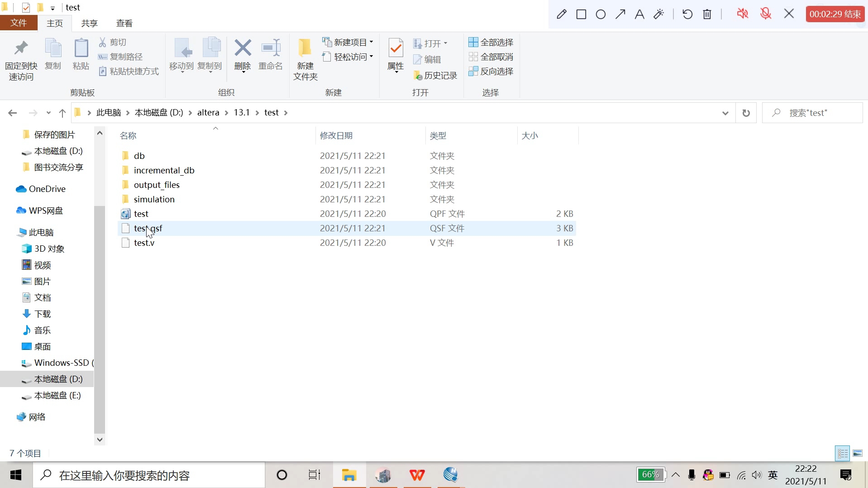Click 全部选择 to select all items
The height and width of the screenshot is (488, 868).
click(491, 42)
